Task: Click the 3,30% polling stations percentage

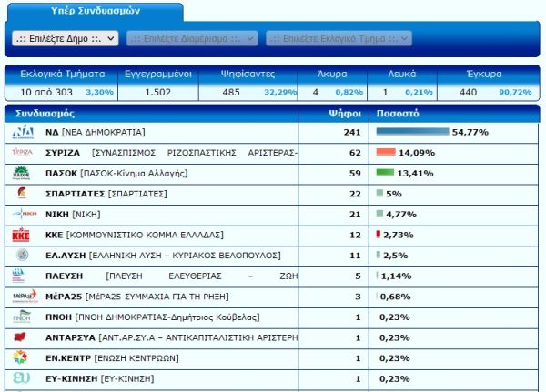Action: [99, 92]
